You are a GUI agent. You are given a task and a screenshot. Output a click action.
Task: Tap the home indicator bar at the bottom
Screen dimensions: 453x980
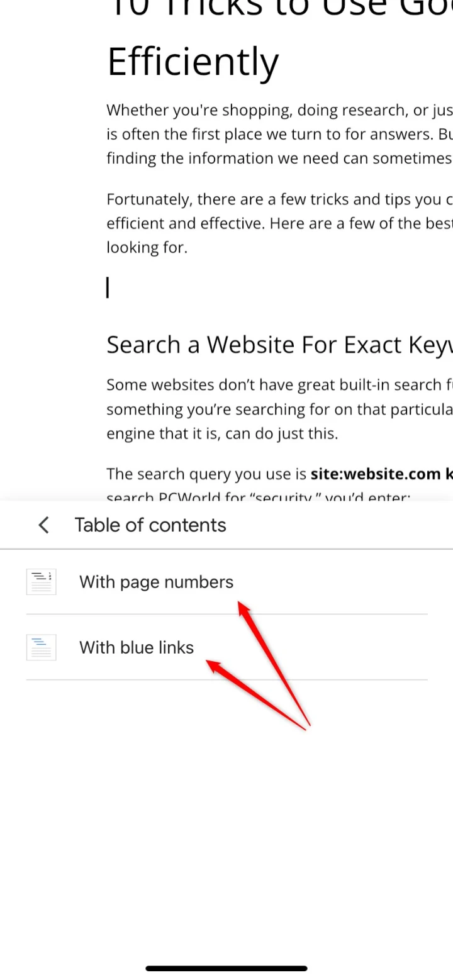click(x=226, y=968)
